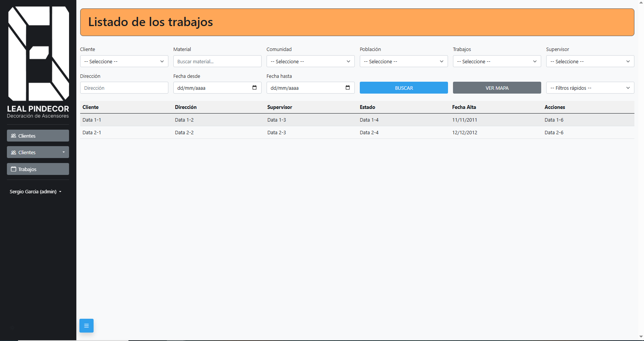The image size is (644, 341).
Task: Open the Filtros rápidos dropdown
Action: tap(590, 88)
